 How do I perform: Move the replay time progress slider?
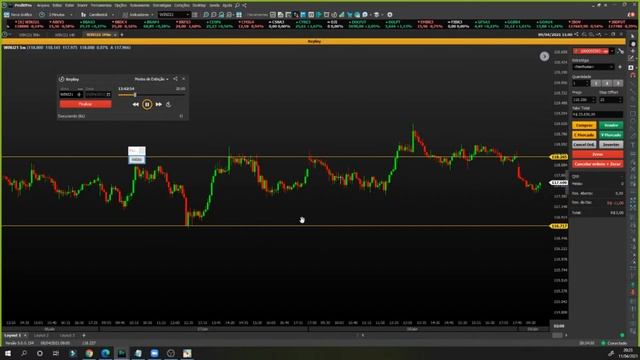[135, 95]
